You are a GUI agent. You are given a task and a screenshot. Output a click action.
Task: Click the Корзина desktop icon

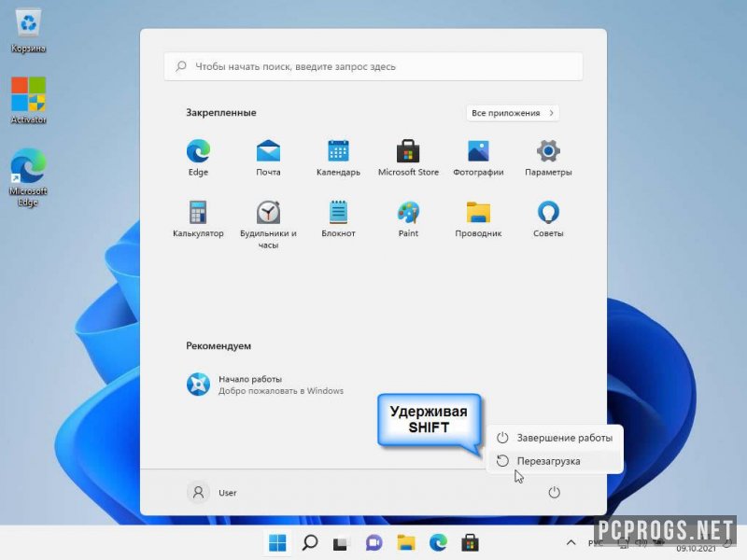pyautogui.click(x=28, y=32)
